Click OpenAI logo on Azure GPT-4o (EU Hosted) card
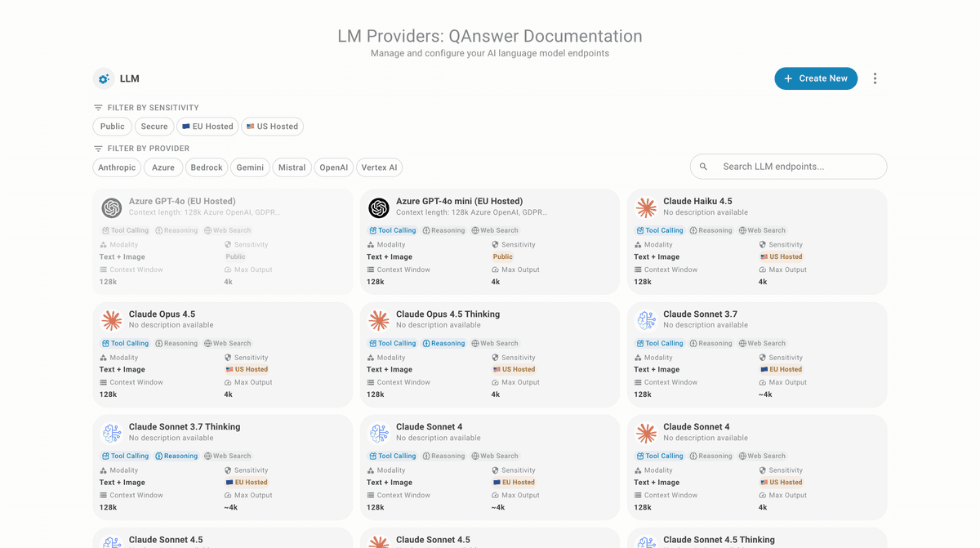This screenshot has height=548, width=980. point(112,207)
